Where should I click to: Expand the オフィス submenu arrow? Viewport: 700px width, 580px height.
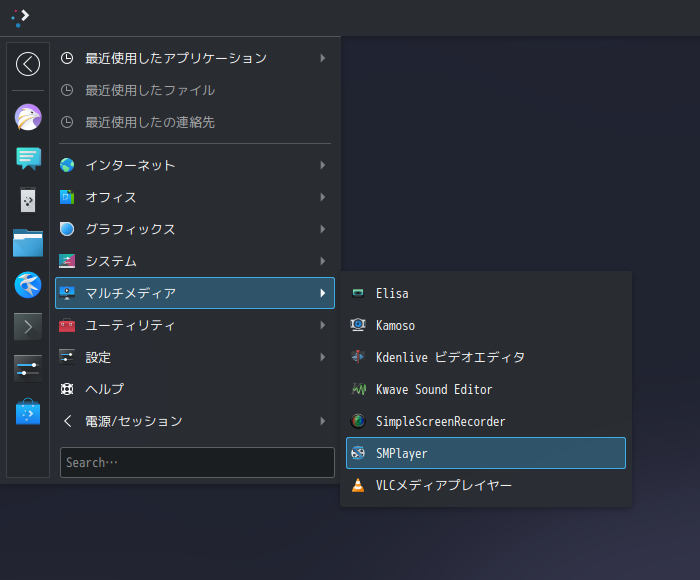click(323, 197)
